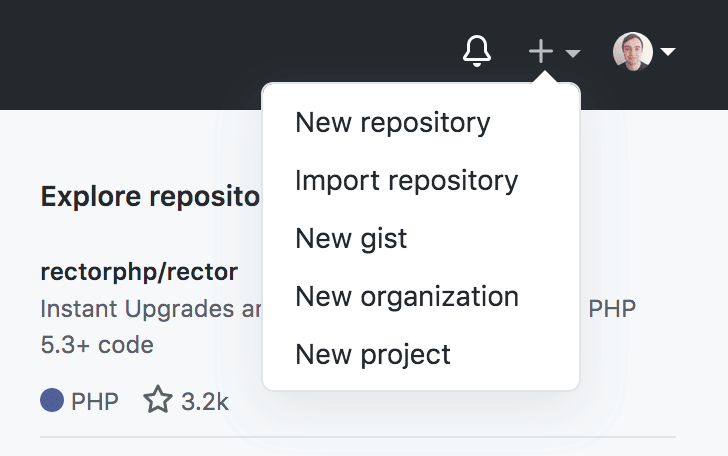Click the dropdown menu's pointer tip under plus
This screenshot has height=456, width=728.
point(545,77)
